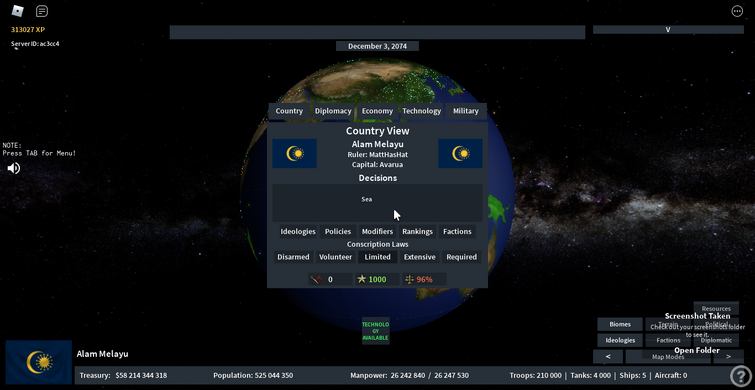Mute the game sound speaker icon

13,168
